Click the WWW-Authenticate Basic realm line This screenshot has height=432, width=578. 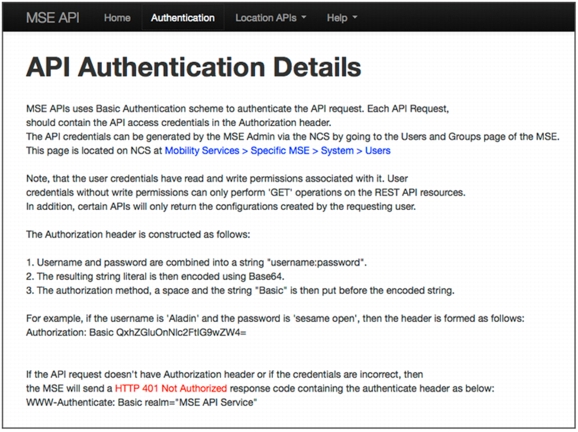click(x=142, y=402)
